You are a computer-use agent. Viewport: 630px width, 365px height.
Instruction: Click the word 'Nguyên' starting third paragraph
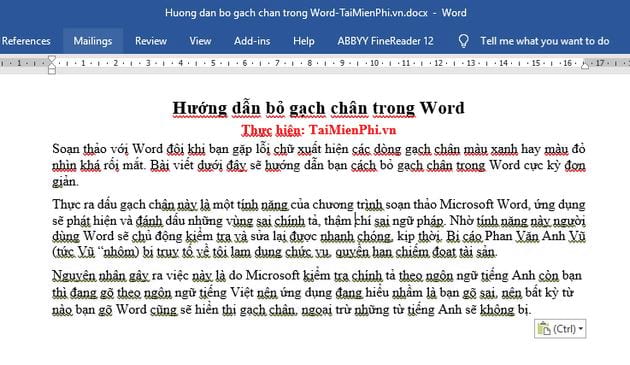coord(74,276)
